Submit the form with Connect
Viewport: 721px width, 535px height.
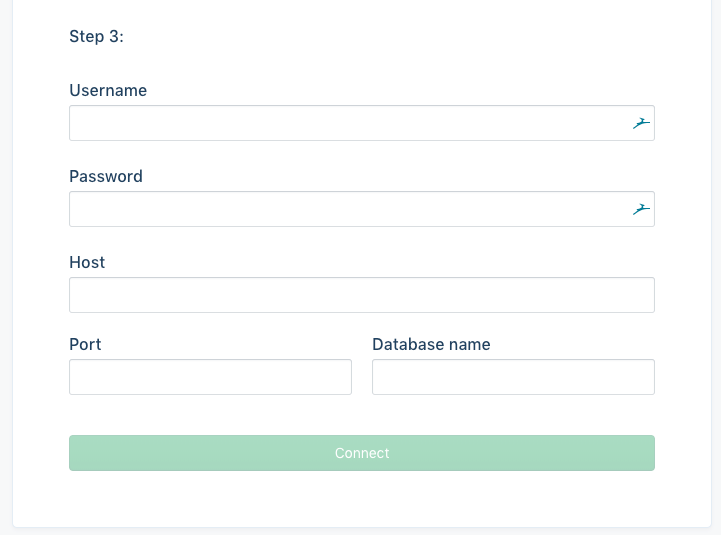click(x=361, y=453)
